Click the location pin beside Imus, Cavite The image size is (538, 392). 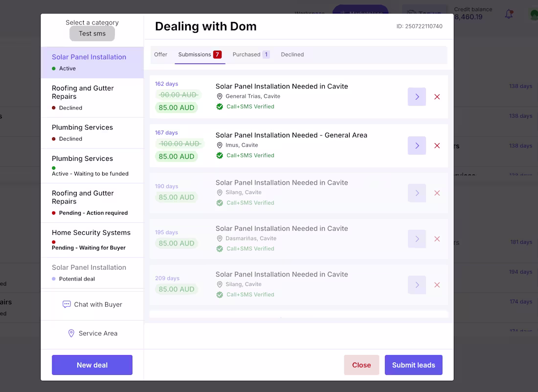220,145
